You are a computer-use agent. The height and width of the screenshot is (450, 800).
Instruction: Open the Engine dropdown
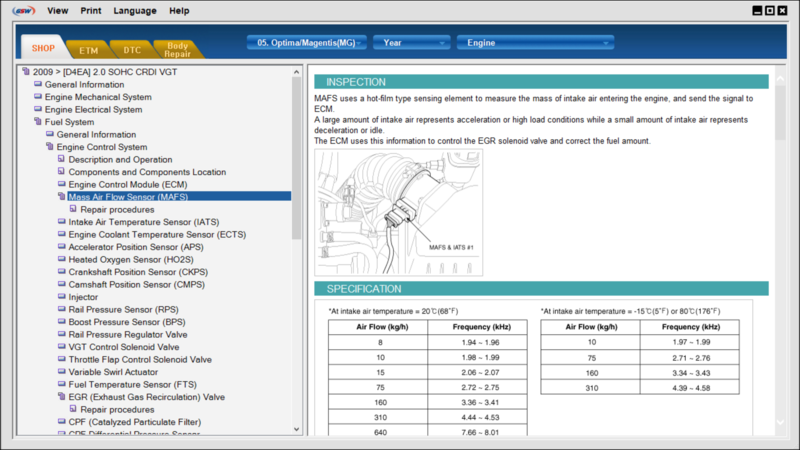coord(535,43)
